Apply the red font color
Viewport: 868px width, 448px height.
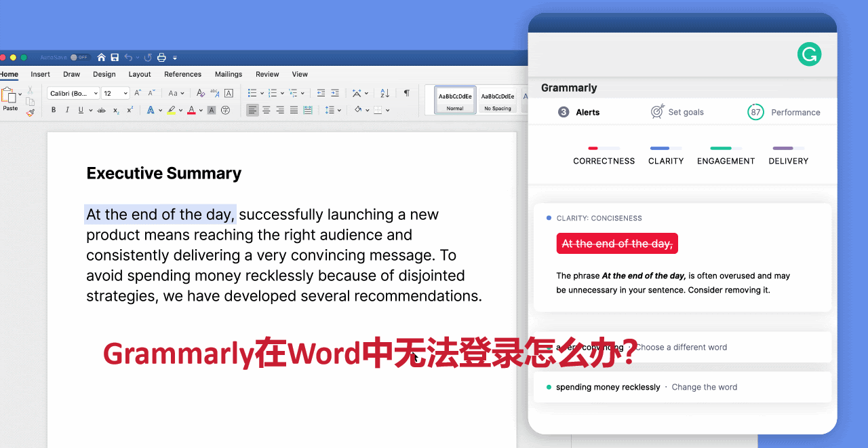tap(191, 110)
